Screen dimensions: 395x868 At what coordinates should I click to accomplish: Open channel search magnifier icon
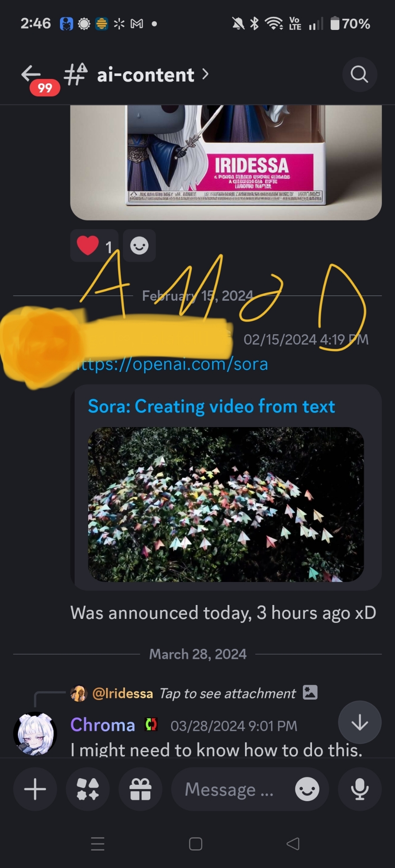click(x=359, y=74)
